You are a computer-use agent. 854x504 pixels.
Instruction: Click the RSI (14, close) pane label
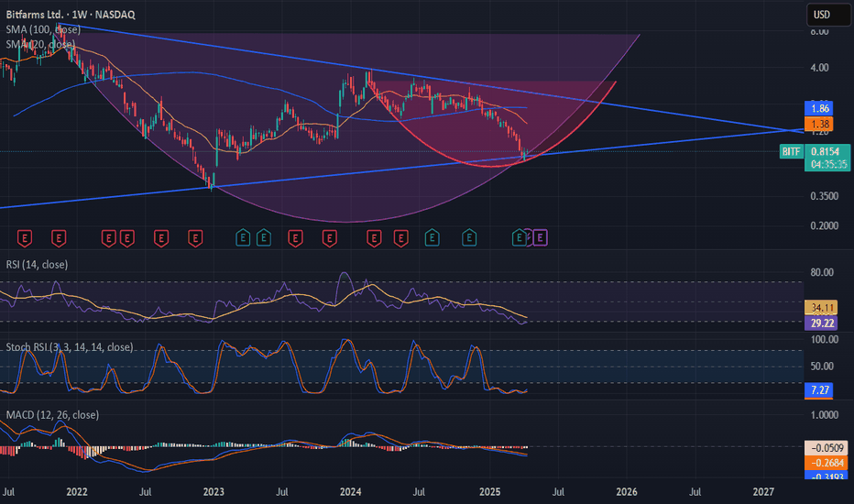click(37, 265)
